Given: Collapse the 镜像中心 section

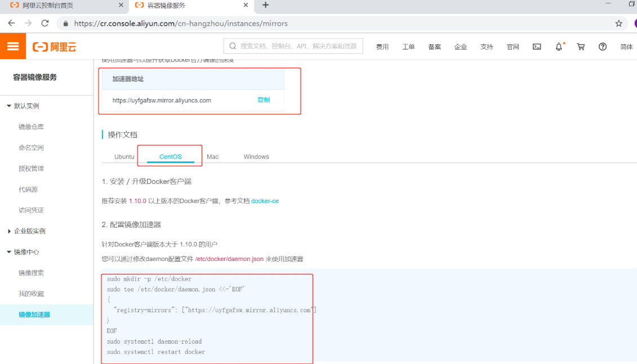Looking at the screenshot, I should pos(25,251).
